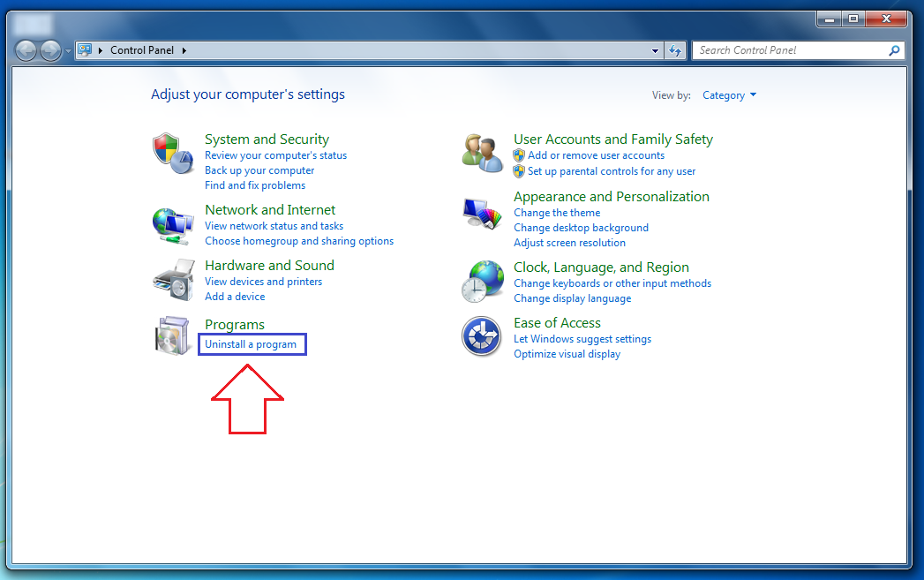Screen dimensions: 924x580
Task: Click shield icon beside Add or remove user accounts
Action: coord(519,155)
